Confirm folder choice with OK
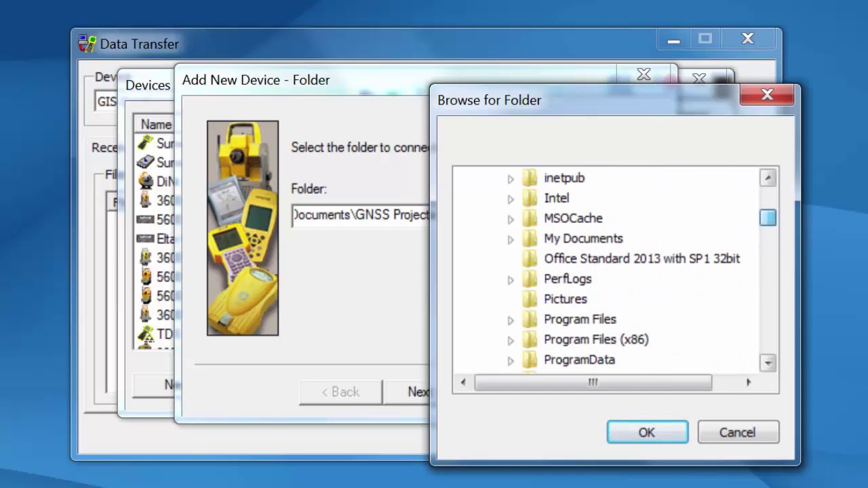 [647, 432]
